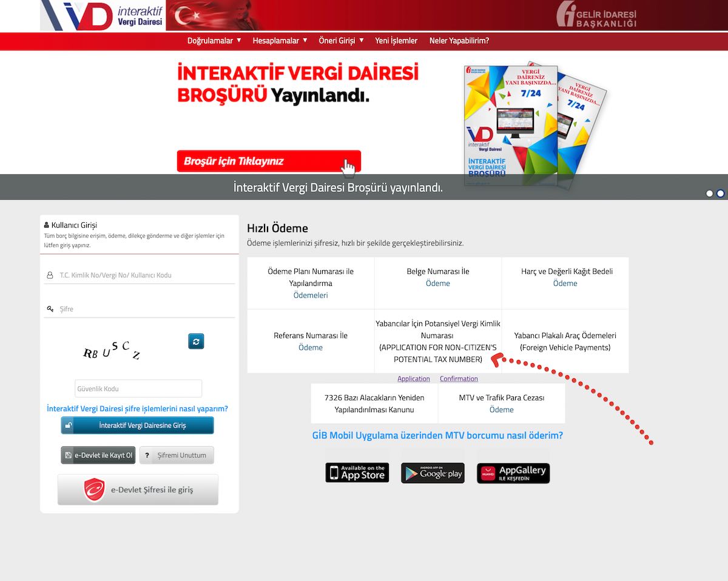This screenshot has height=581, width=728.
Task: Open the Huawei AppGallery badge
Action: tap(513, 473)
